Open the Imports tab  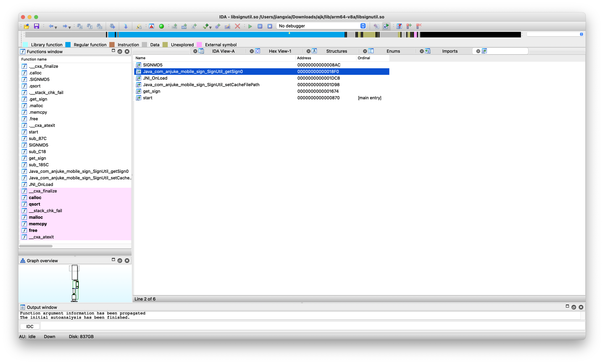450,51
